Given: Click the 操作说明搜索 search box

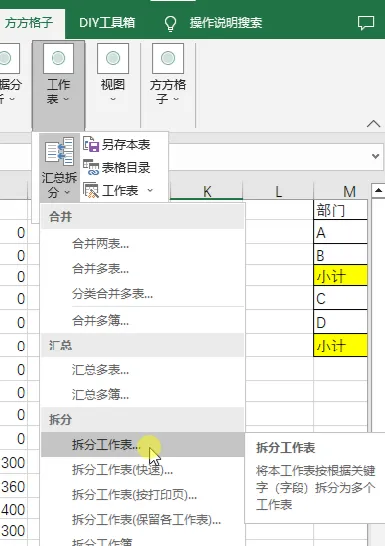Looking at the screenshot, I should (226, 23).
